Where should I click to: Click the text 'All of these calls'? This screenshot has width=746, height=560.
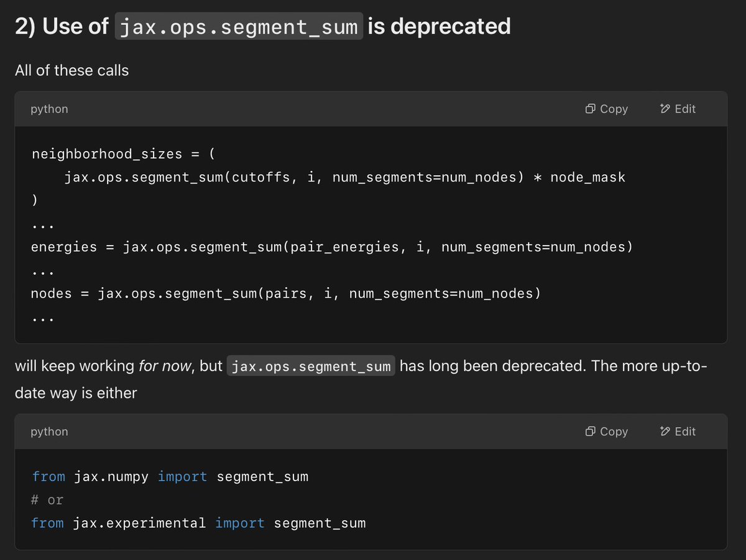[x=72, y=70]
